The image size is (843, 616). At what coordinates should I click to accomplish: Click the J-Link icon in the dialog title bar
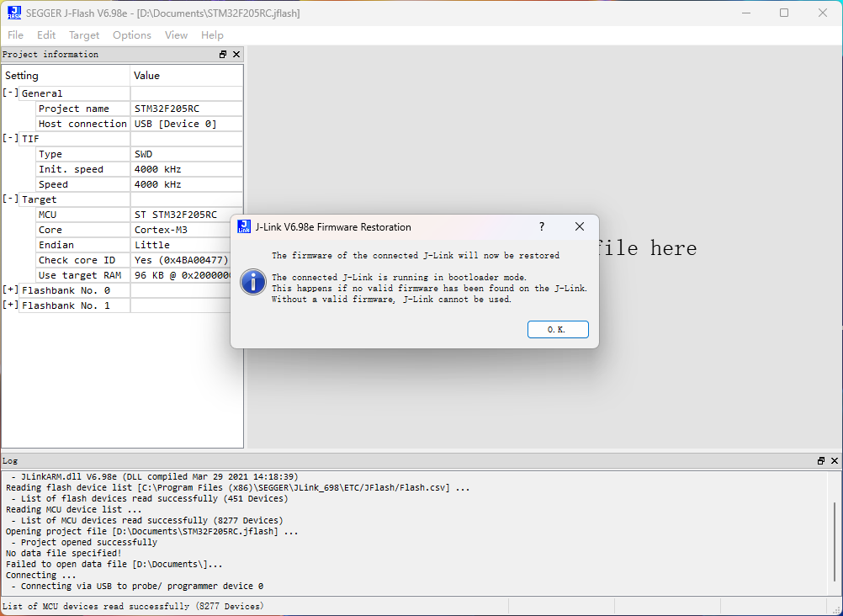click(x=244, y=226)
